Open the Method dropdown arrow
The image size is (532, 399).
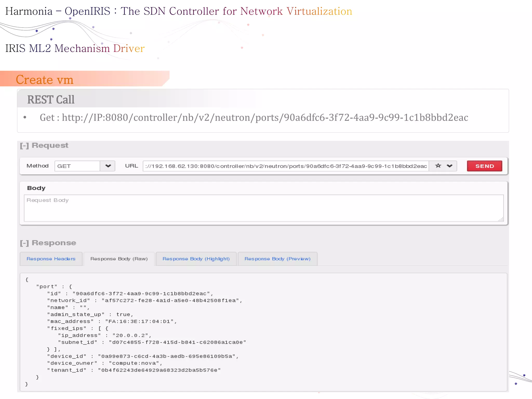point(108,166)
